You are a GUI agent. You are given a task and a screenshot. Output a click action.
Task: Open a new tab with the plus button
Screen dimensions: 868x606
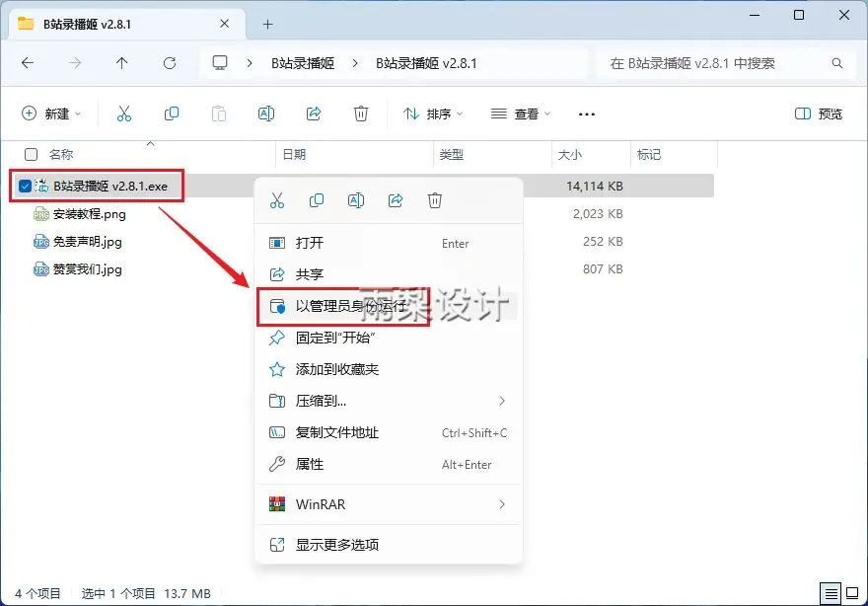pyautogui.click(x=268, y=25)
